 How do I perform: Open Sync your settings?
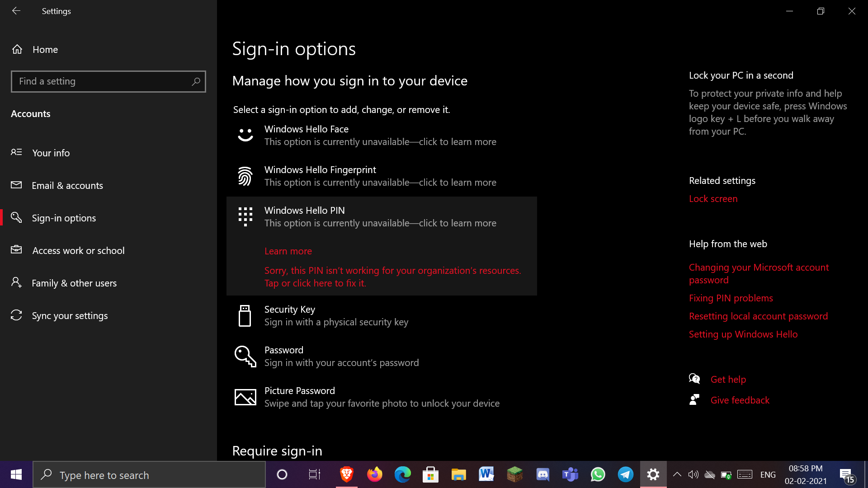[x=108, y=315]
